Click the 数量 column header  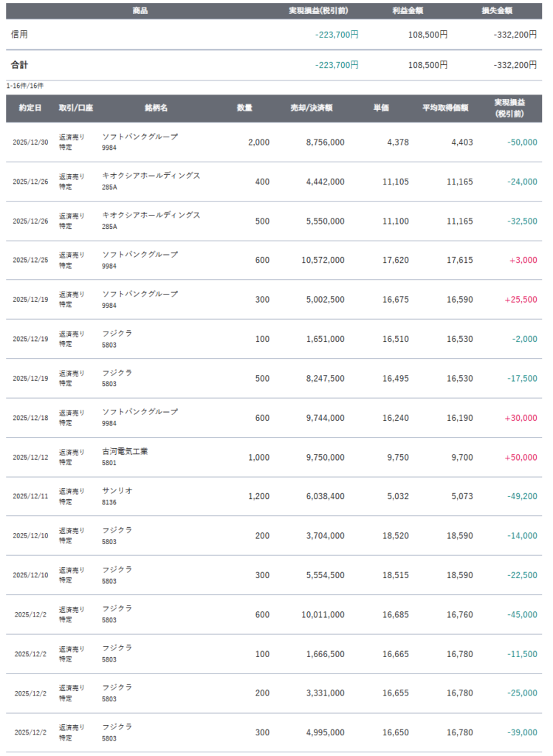244,108
